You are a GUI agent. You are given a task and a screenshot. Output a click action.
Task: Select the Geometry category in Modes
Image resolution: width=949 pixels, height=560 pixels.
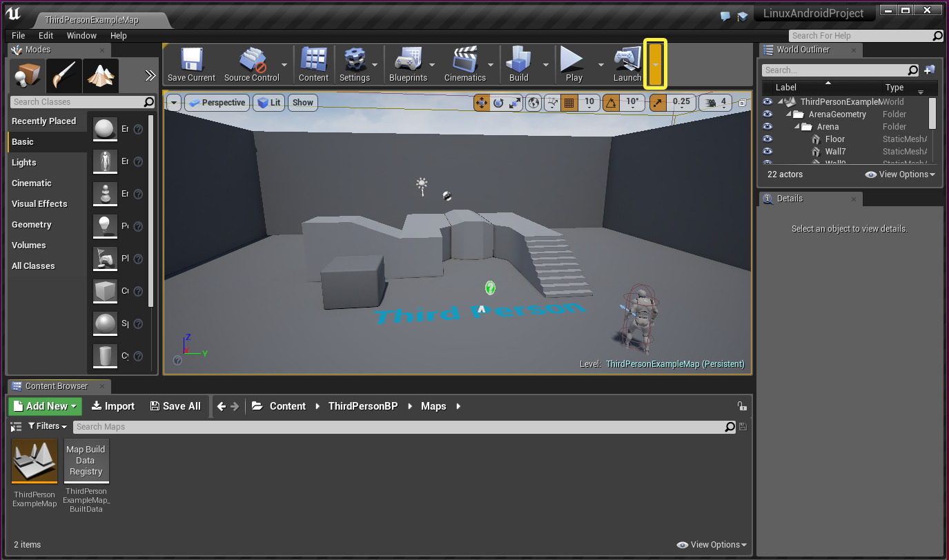[x=32, y=224]
